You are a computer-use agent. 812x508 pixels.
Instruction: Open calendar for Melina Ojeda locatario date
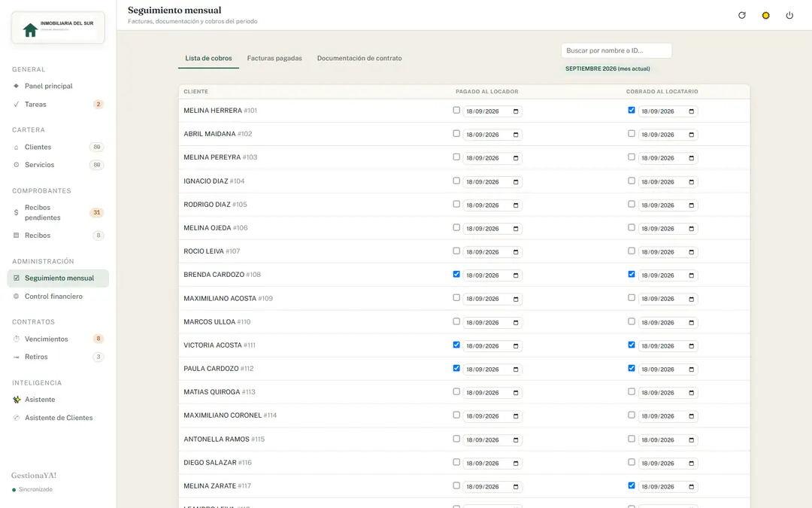692,229
